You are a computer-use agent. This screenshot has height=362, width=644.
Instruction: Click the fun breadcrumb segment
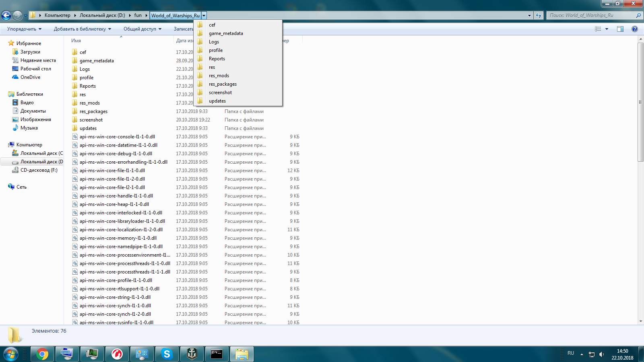[x=138, y=15]
